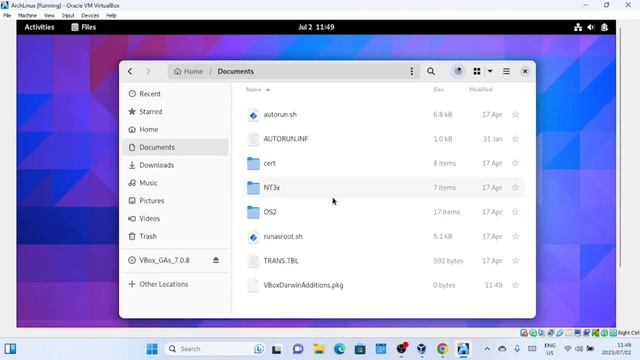Open the VirtualBox View menu

click(x=49, y=16)
